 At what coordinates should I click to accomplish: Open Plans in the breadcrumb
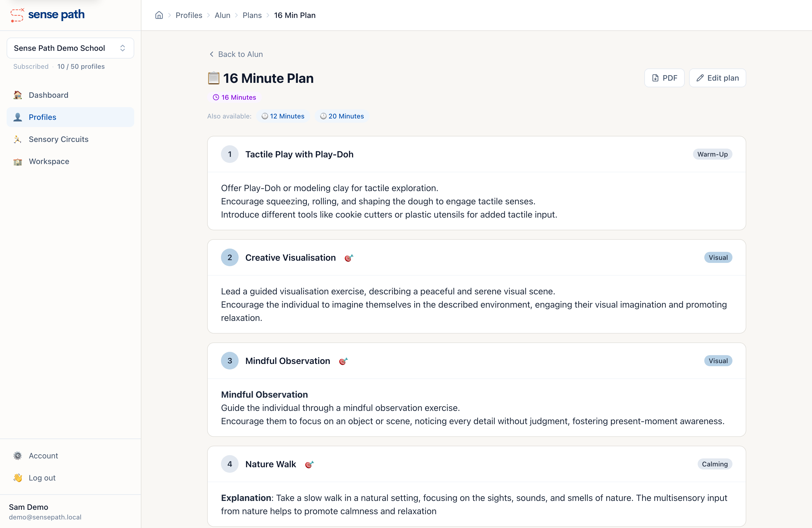click(252, 15)
